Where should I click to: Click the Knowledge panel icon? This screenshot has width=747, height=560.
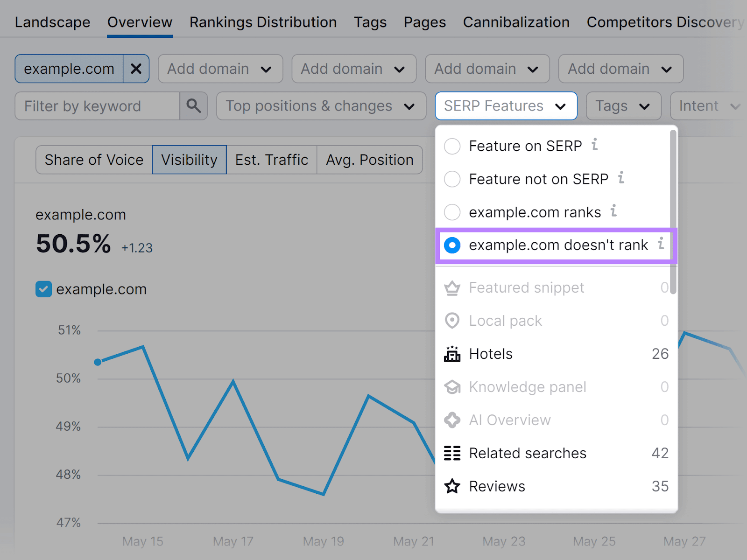point(451,387)
